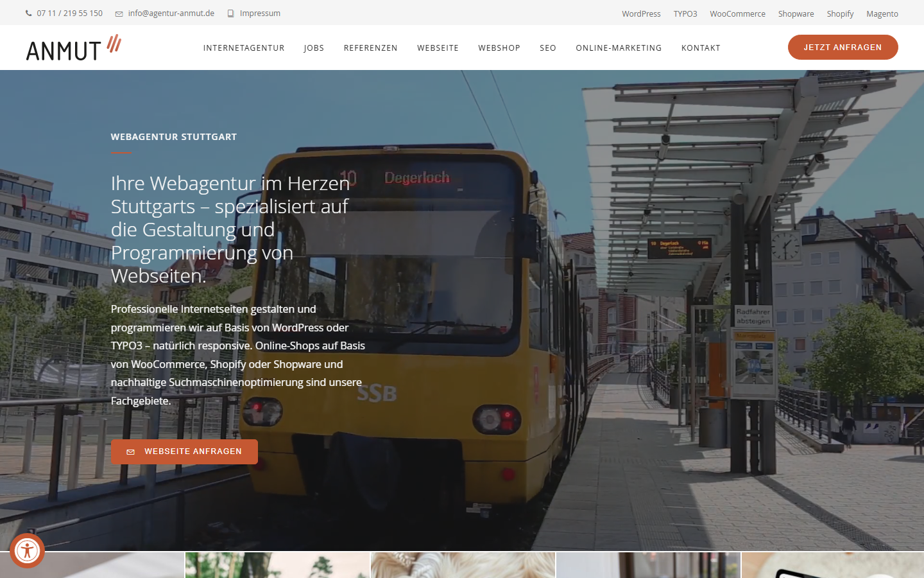Go to Referenzen in navigation
Viewport: 924px width, 578px height.
(x=370, y=48)
